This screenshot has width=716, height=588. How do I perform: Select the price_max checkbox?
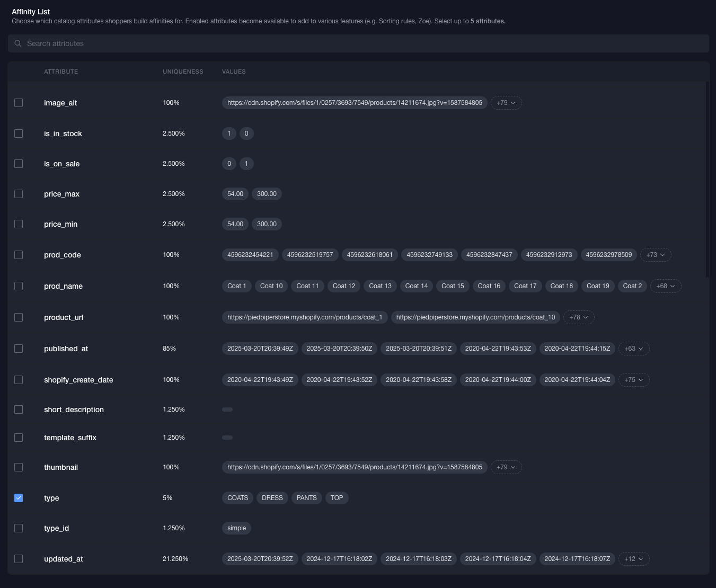pyautogui.click(x=19, y=194)
